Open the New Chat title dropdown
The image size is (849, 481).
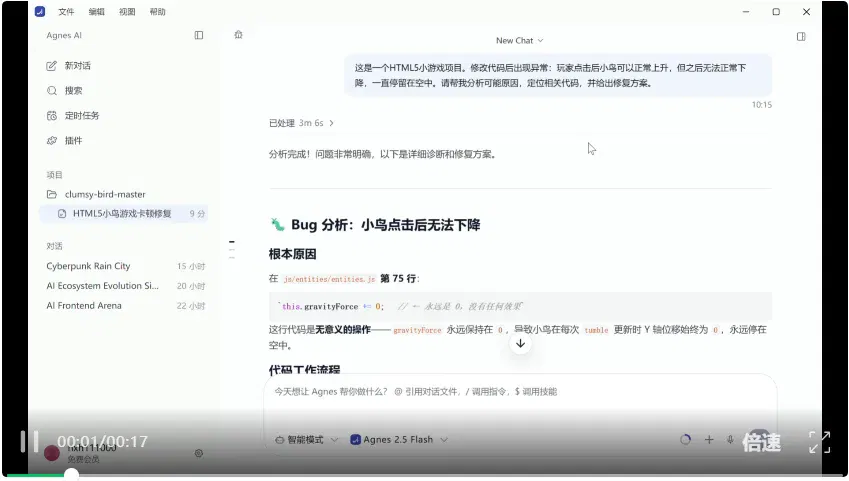[x=520, y=41]
